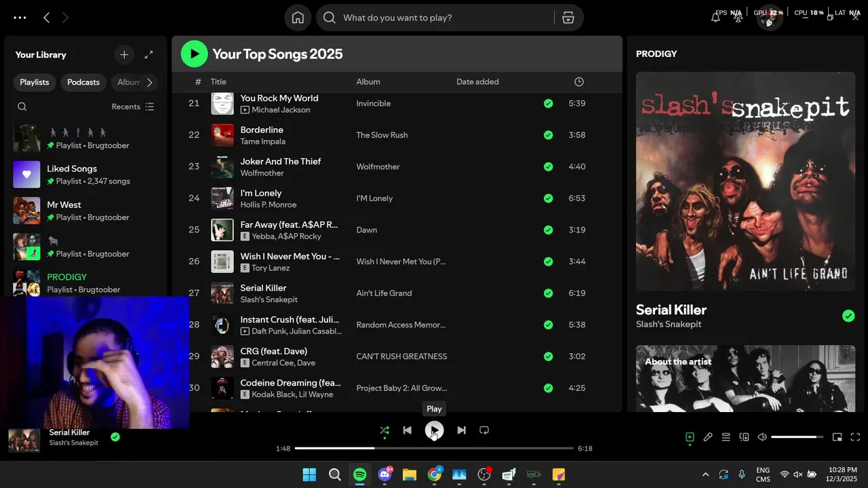Navigate back with the left arrow
The height and width of the screenshot is (488, 868).
coord(46,18)
